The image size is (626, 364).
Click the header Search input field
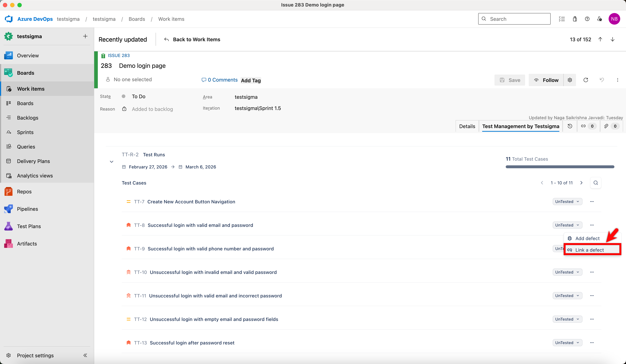(514, 19)
